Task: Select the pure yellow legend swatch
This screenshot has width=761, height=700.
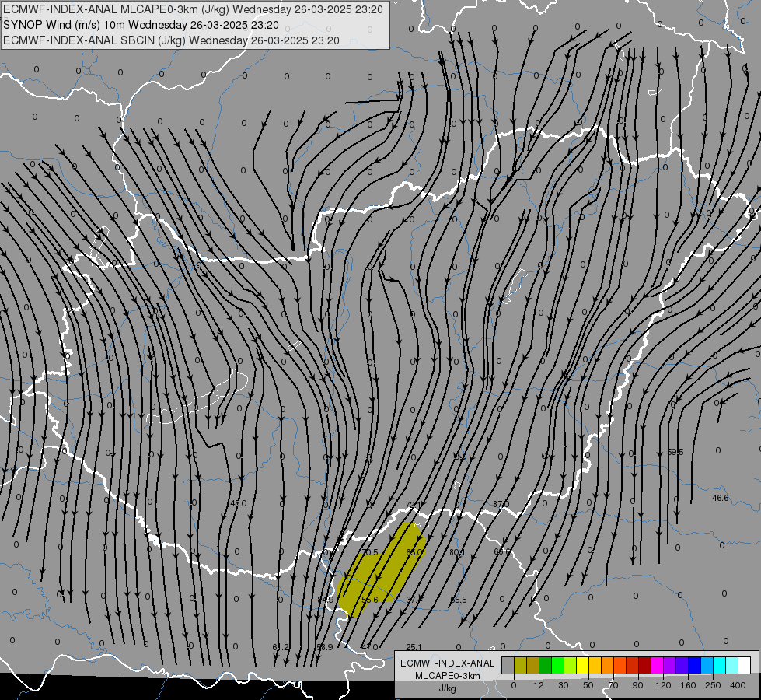Action: 583,665
